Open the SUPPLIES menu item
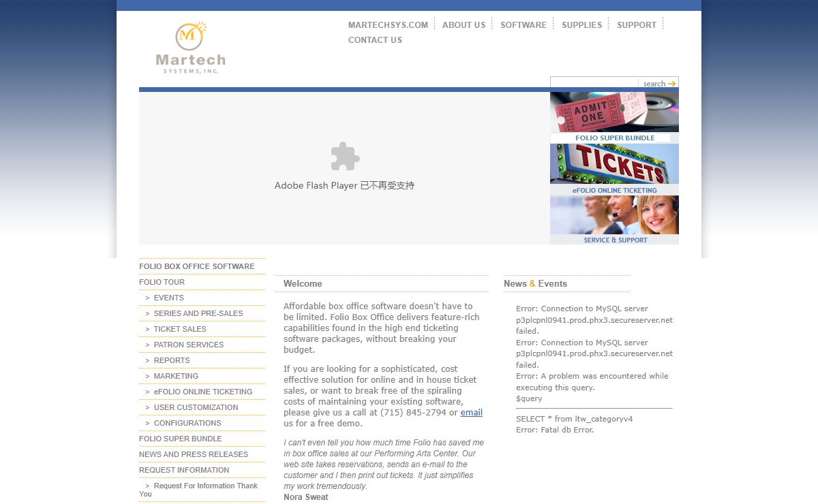The width and height of the screenshot is (818, 504). [x=582, y=25]
